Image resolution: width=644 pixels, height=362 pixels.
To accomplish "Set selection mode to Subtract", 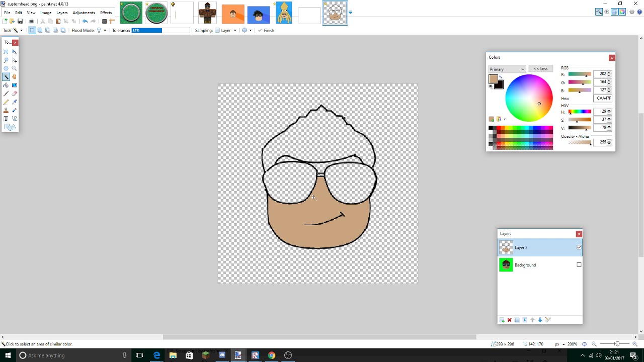I will pyautogui.click(x=47, y=30).
